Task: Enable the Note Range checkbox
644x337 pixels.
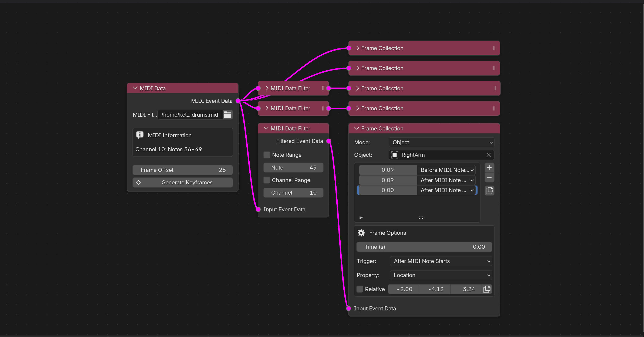Action: click(267, 155)
